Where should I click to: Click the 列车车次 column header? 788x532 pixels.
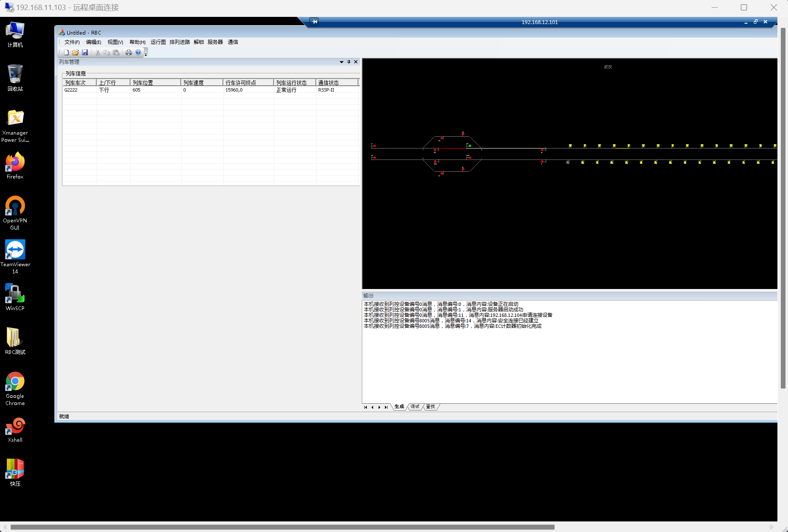pos(80,83)
